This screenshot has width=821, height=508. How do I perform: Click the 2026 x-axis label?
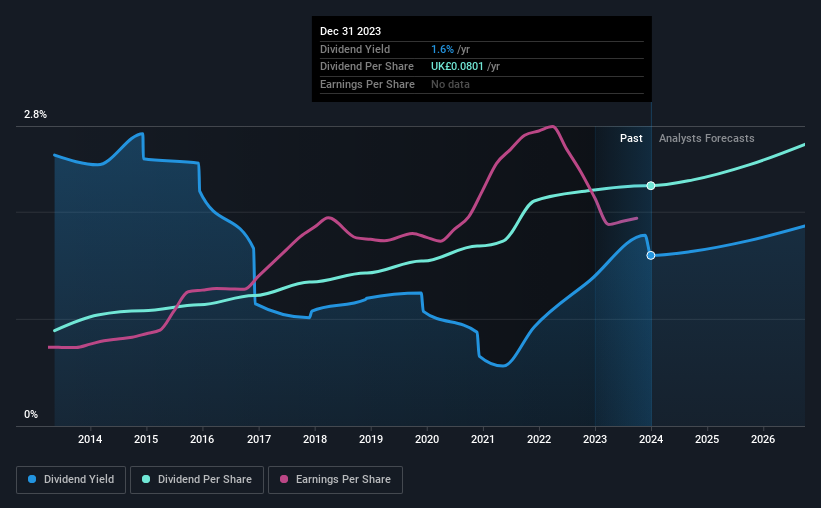coord(763,439)
